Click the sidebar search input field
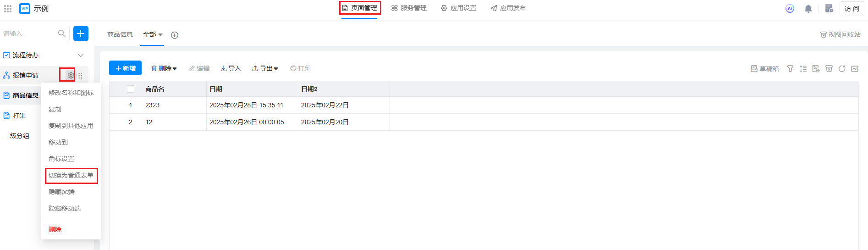868x250 pixels. [30, 33]
